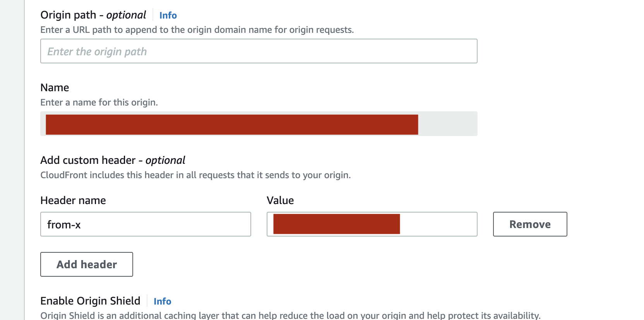Screen dimensions: 644x320
Task: Click empty space right of Remove button
Action: (x=604, y=224)
